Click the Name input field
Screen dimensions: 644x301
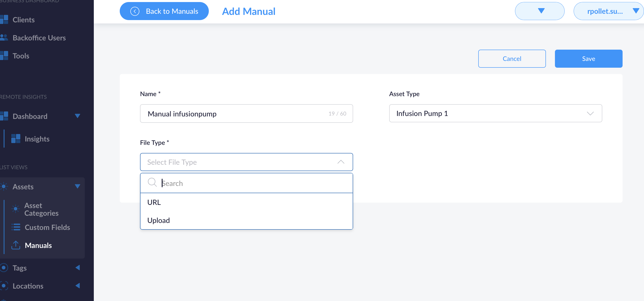click(x=246, y=113)
